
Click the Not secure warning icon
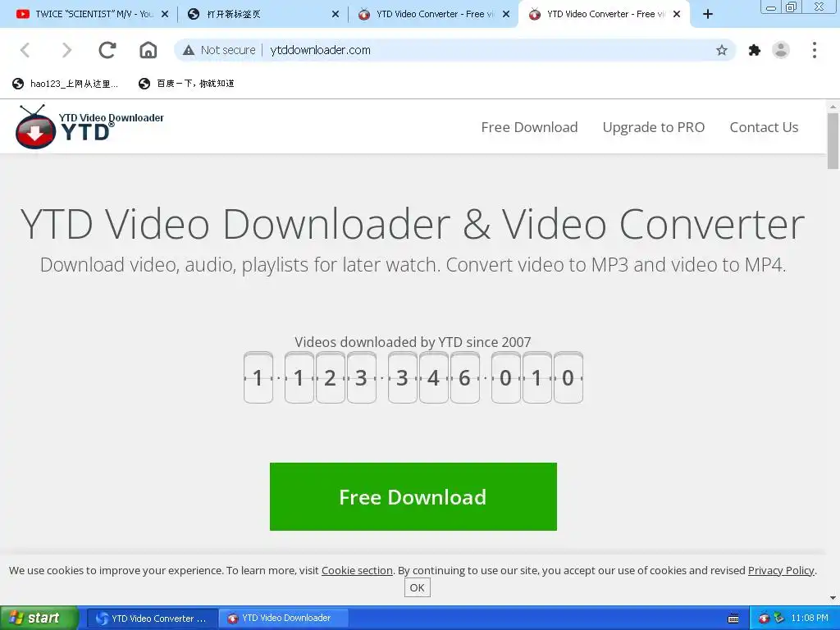tap(189, 50)
